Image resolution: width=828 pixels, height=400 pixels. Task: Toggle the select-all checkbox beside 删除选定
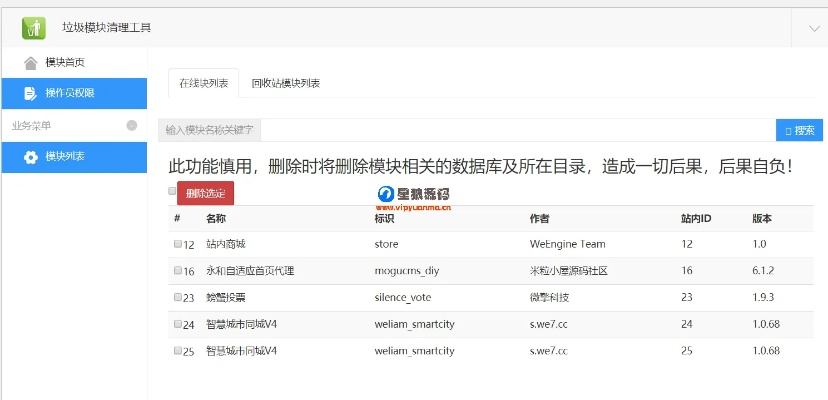click(x=172, y=191)
